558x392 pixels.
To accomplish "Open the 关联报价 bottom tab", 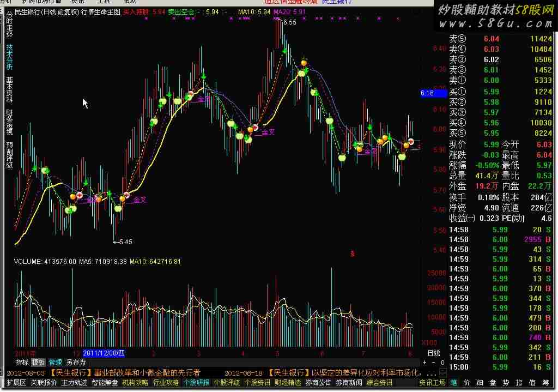I will [44, 383].
